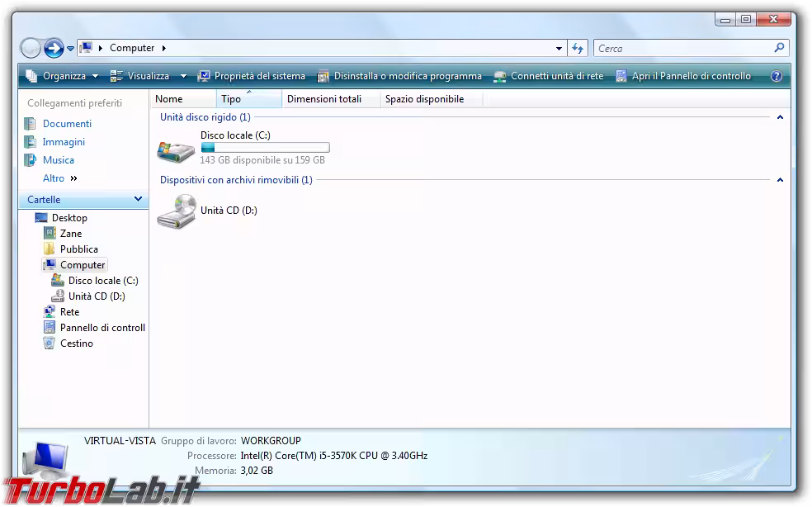812x507 pixels.
Task: Click the Visualizza views button
Action: (x=139, y=76)
